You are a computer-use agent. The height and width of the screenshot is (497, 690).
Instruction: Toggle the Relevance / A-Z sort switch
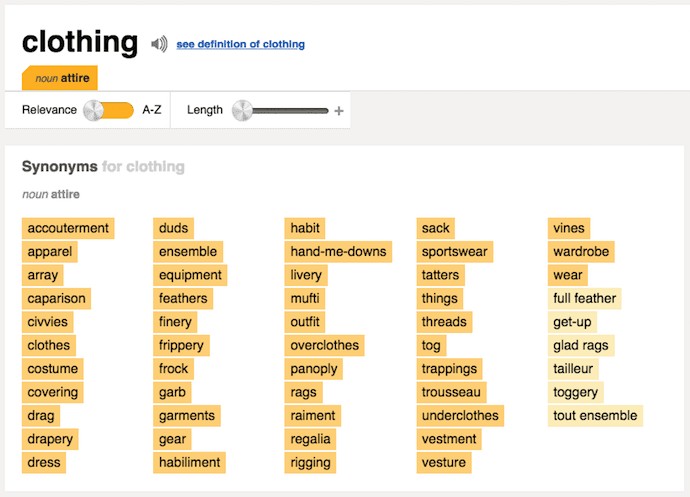point(109,110)
